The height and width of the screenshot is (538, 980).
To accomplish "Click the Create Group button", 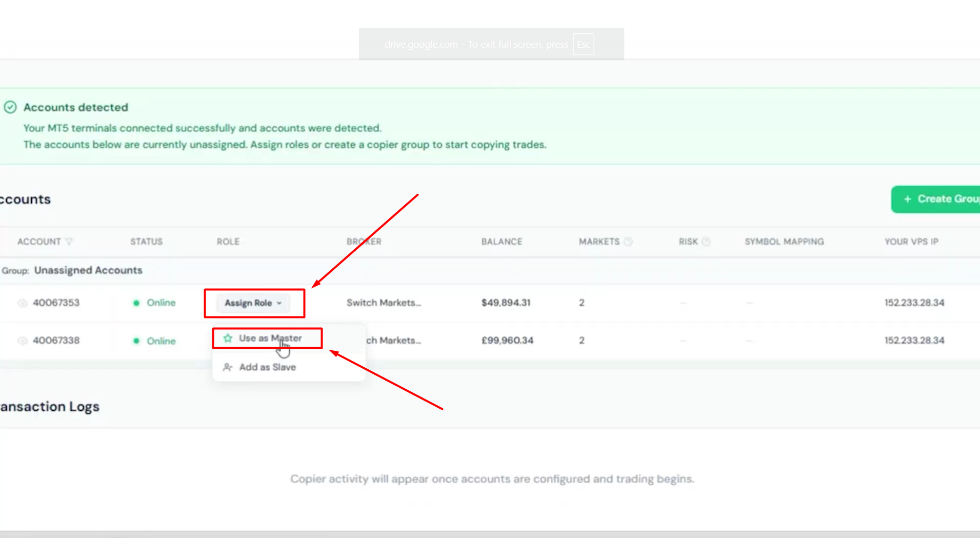I will 936,199.
